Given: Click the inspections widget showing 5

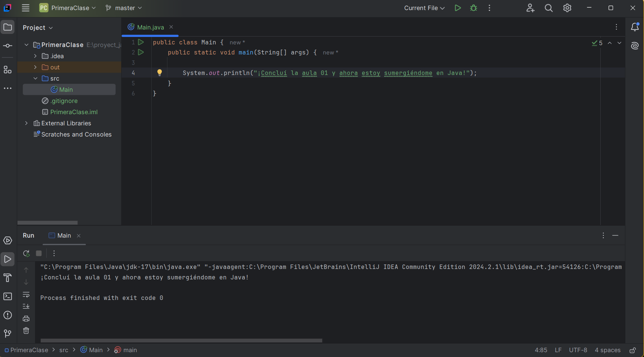Looking at the screenshot, I should (597, 43).
